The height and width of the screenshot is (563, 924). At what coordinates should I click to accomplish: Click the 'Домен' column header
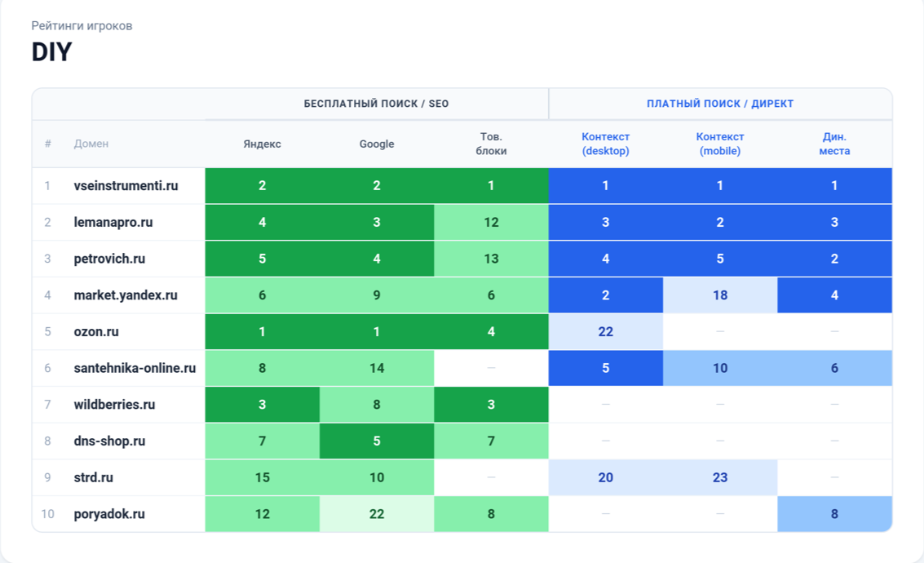[x=91, y=144]
